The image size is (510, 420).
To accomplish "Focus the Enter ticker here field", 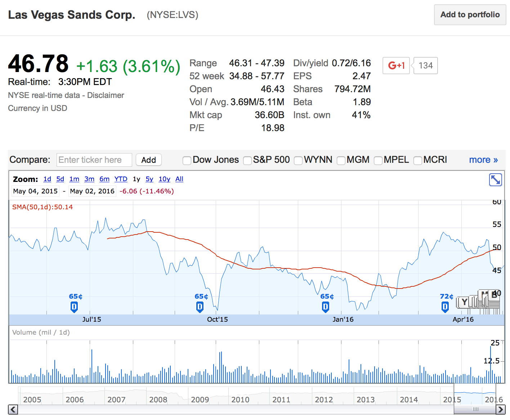I will (94, 160).
